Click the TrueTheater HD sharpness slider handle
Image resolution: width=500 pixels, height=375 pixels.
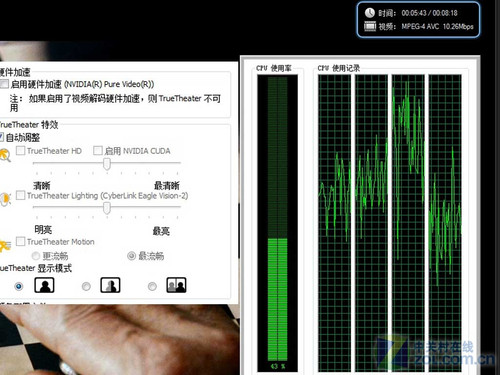pos(107,164)
